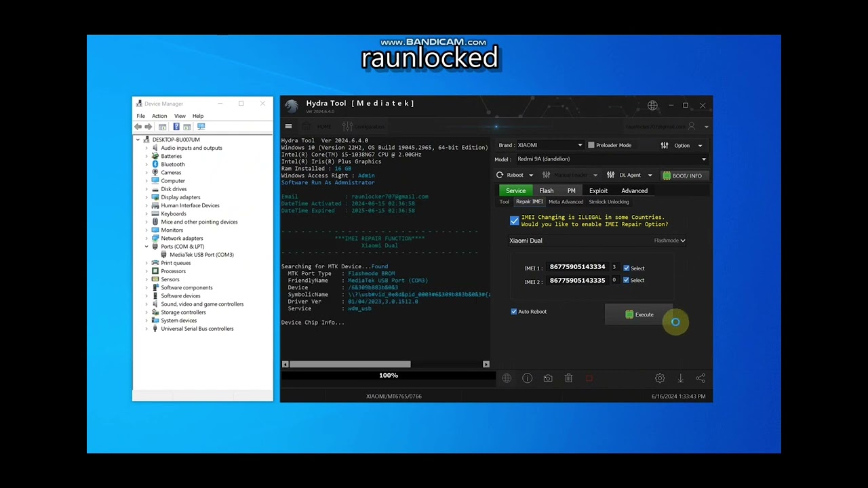
Task: Click the Help icon in Device Manager toolbar
Action: (176, 127)
